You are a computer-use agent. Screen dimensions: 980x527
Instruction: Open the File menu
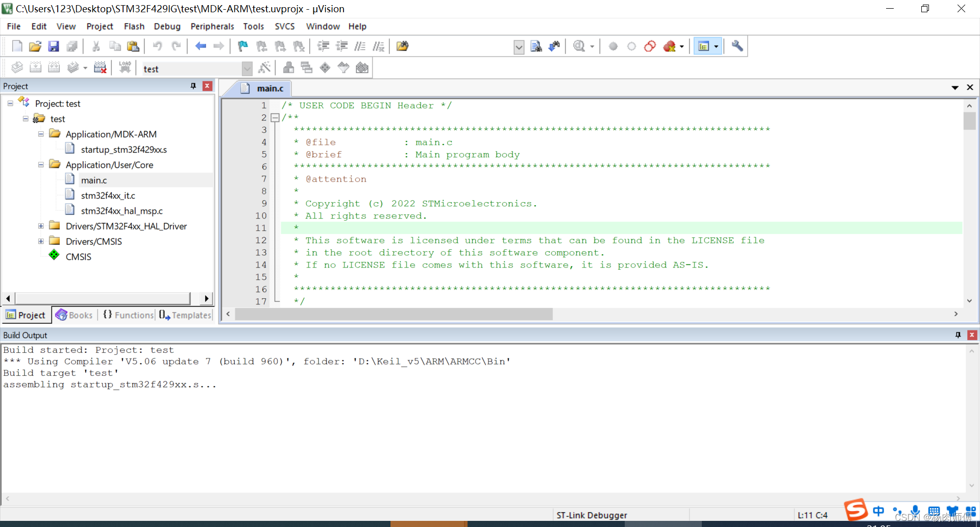[x=14, y=27]
